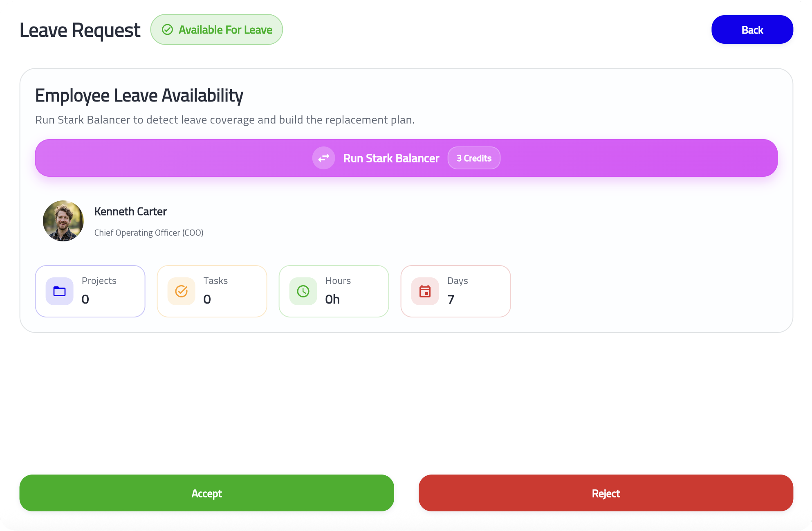Click the Chief Operating Officer (COO) title text
This screenshot has width=812, height=531.
149,233
